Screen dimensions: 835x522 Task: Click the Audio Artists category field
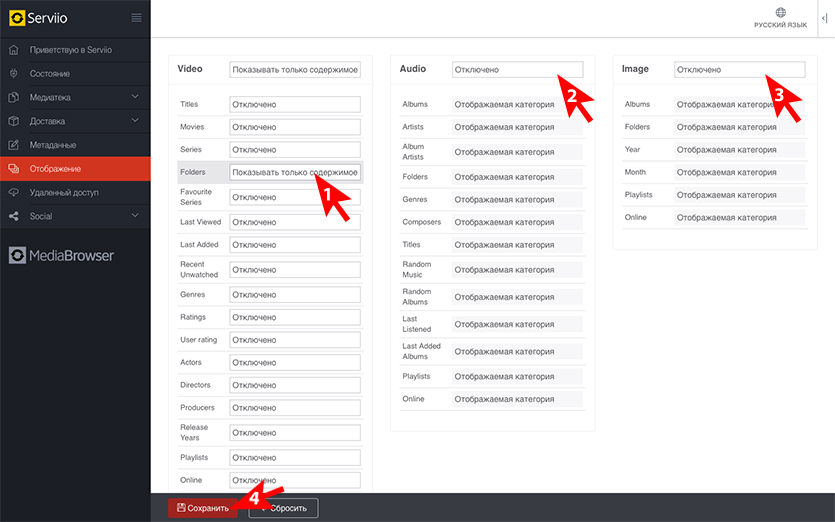click(517, 127)
